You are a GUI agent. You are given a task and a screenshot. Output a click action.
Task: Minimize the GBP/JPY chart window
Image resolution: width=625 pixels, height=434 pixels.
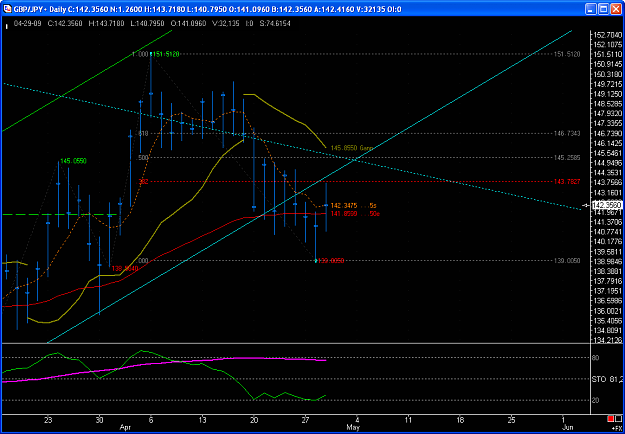click(x=591, y=9)
